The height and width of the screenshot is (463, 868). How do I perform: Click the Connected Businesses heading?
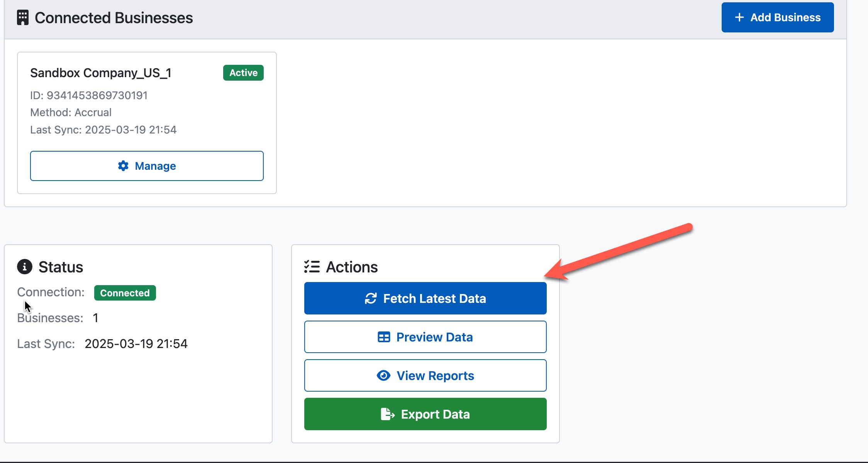pos(114,18)
